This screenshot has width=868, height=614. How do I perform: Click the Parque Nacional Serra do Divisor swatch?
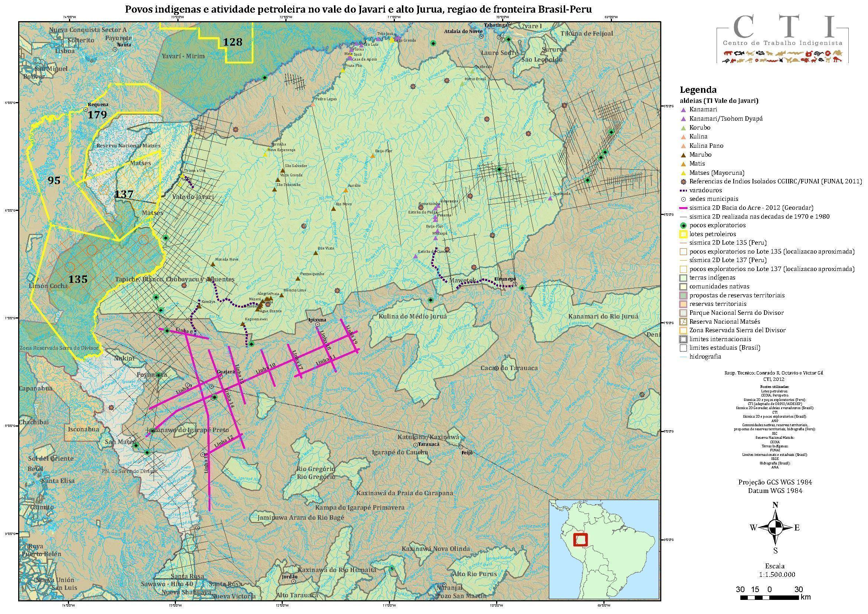coord(683,313)
